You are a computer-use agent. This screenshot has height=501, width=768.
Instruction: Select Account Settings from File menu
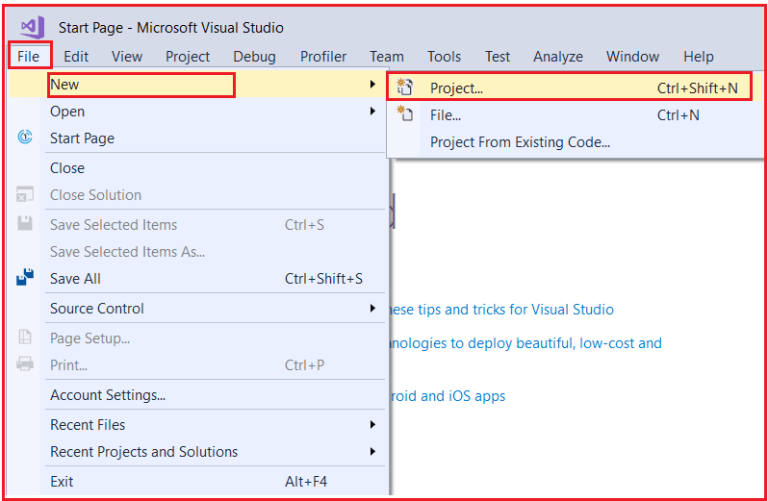pos(108,395)
